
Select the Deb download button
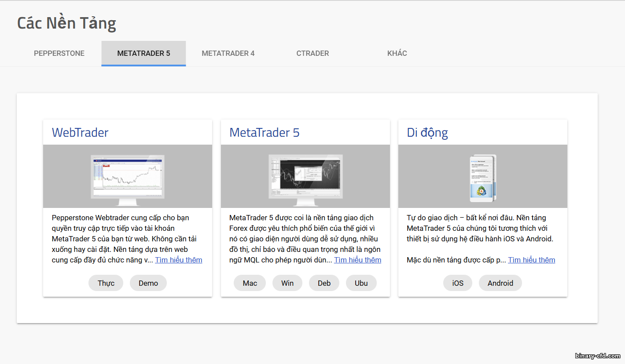[324, 283]
